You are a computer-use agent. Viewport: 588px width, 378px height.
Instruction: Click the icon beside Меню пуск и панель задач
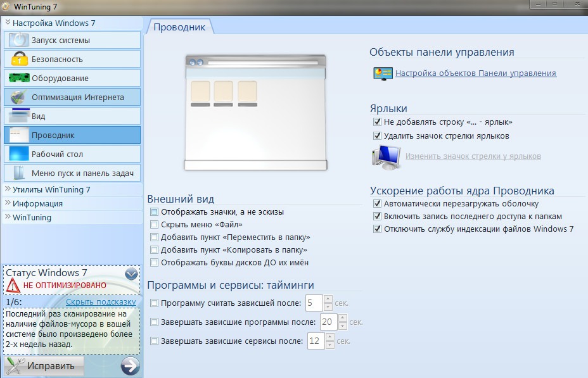point(19,173)
